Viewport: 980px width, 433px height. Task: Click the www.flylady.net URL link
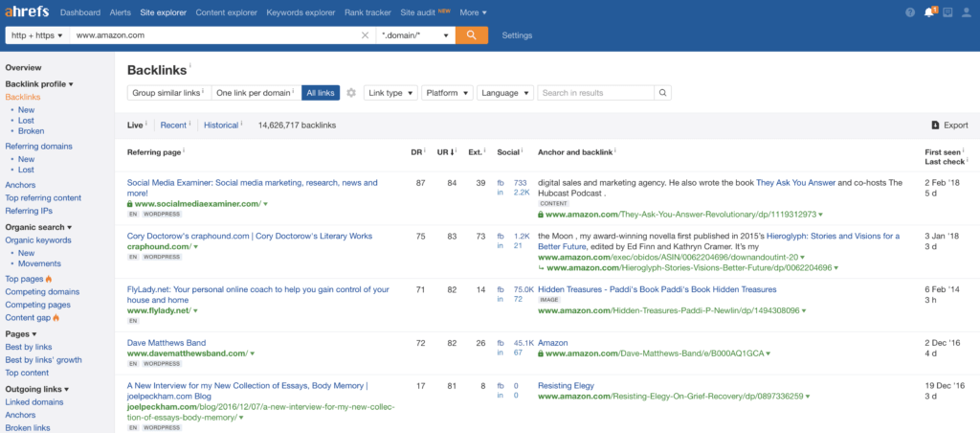point(158,310)
